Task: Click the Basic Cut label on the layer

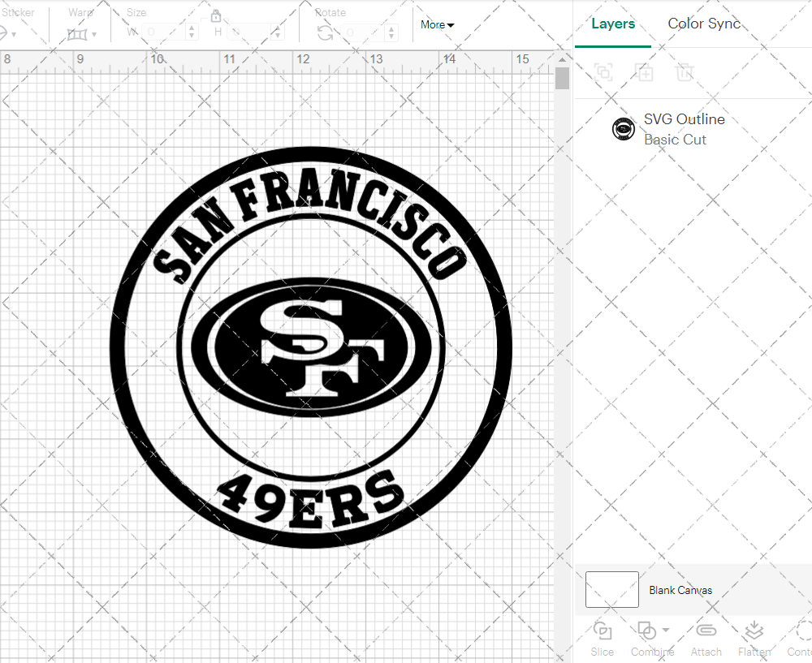Action: coord(675,140)
